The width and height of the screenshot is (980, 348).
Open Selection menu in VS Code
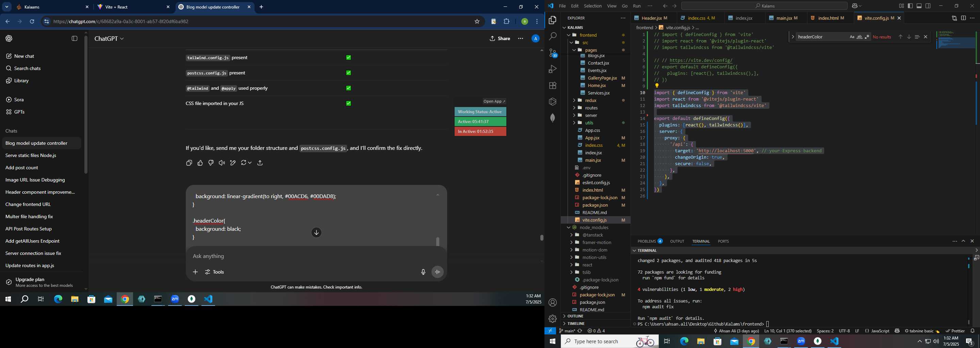click(x=592, y=6)
